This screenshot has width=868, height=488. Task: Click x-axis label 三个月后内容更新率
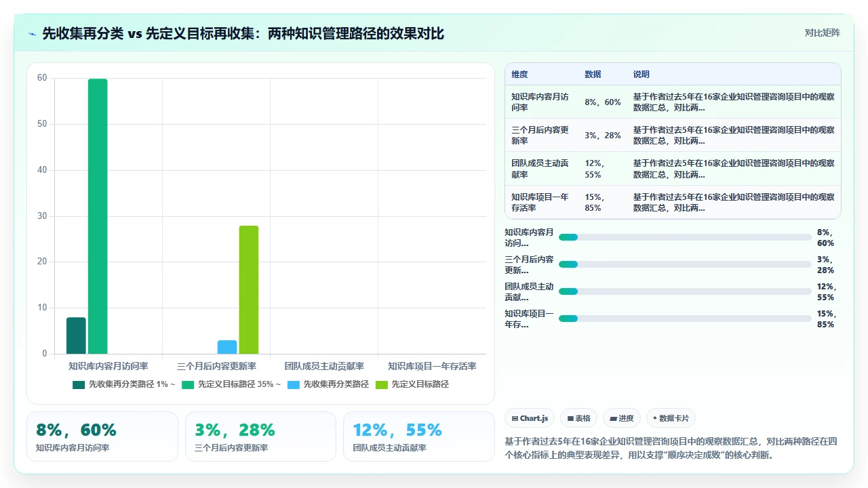click(x=216, y=366)
